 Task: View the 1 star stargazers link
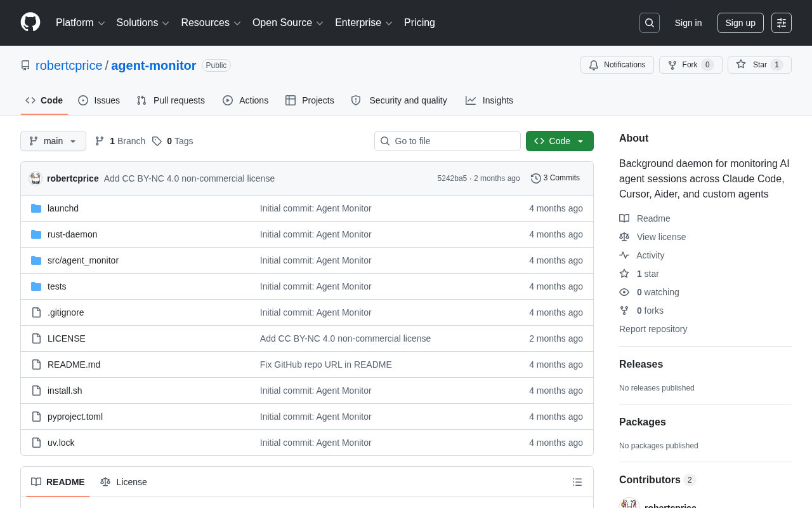click(639, 274)
